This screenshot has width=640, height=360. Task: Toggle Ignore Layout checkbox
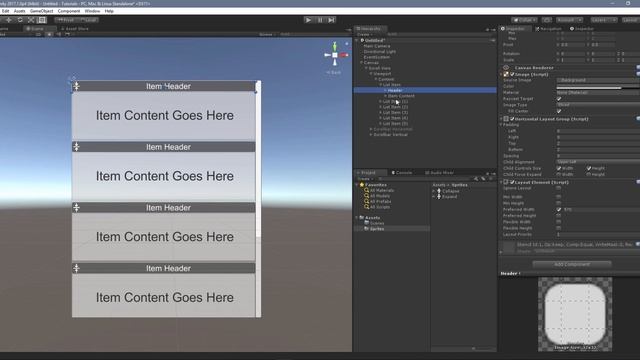(559, 188)
